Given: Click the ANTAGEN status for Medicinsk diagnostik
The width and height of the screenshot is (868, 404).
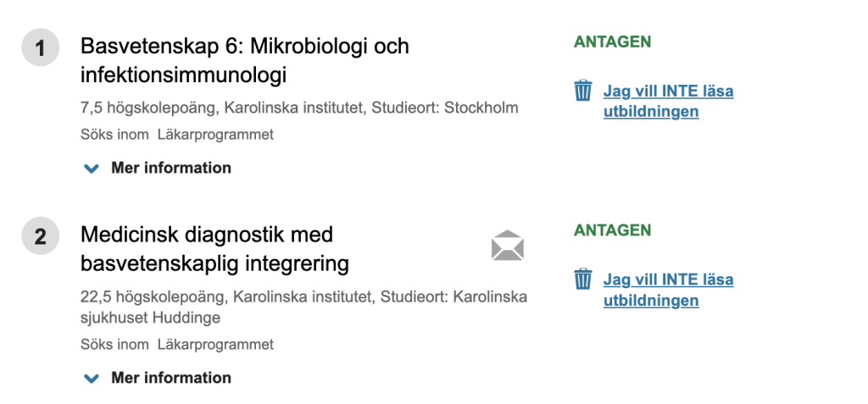Looking at the screenshot, I should point(612,230).
